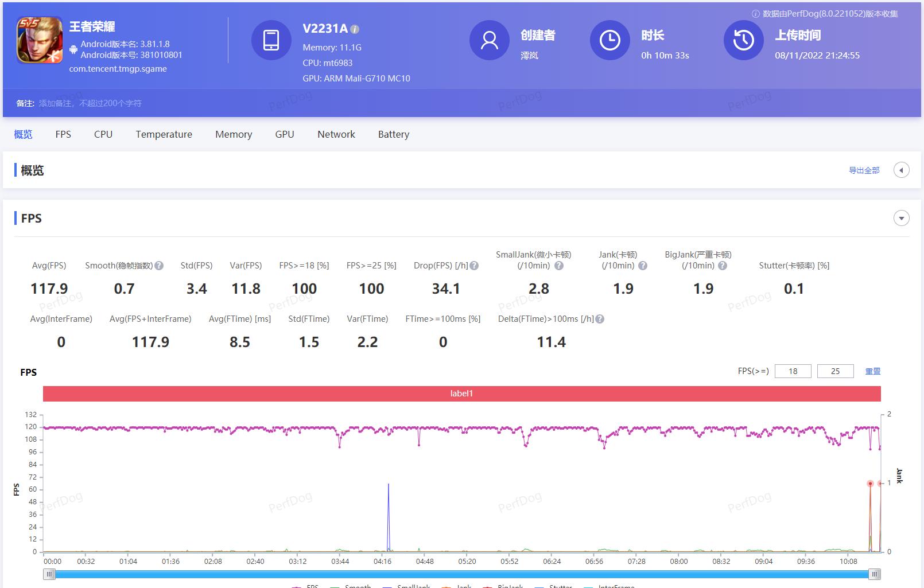Switch to the CPU tab

[x=103, y=134]
